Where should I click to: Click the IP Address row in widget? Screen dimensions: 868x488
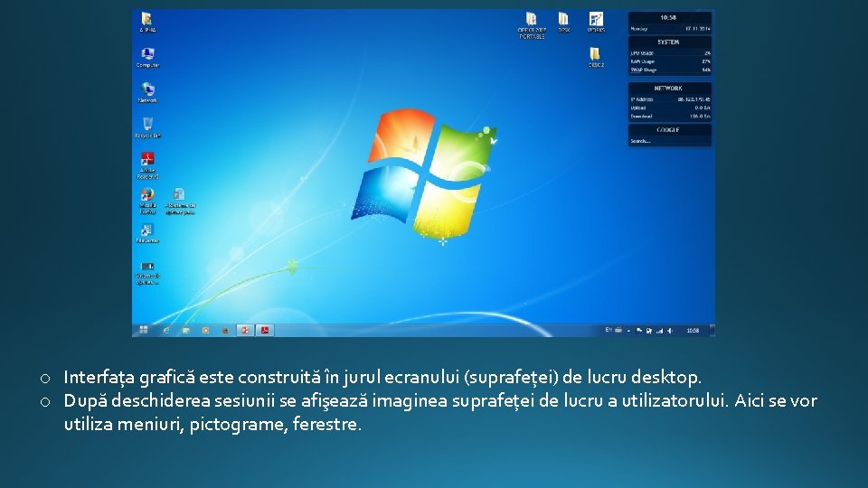[670, 99]
